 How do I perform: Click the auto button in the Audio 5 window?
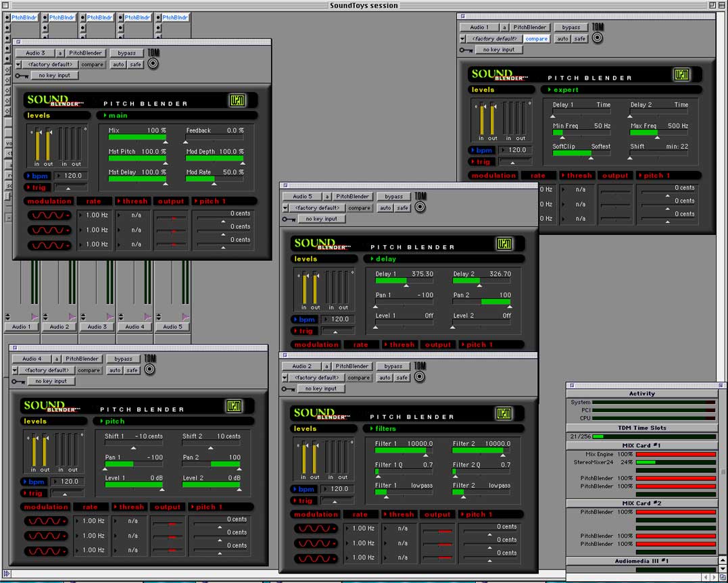(385, 208)
